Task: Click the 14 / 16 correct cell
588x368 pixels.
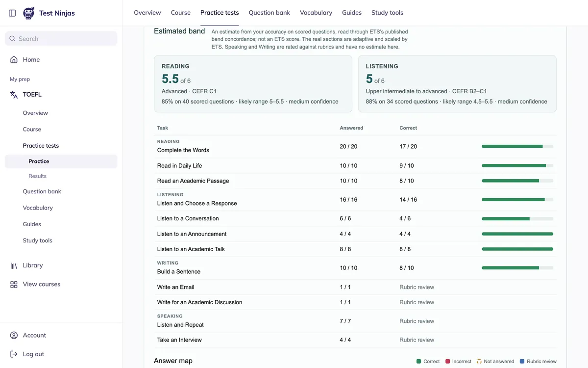Action: (x=408, y=200)
